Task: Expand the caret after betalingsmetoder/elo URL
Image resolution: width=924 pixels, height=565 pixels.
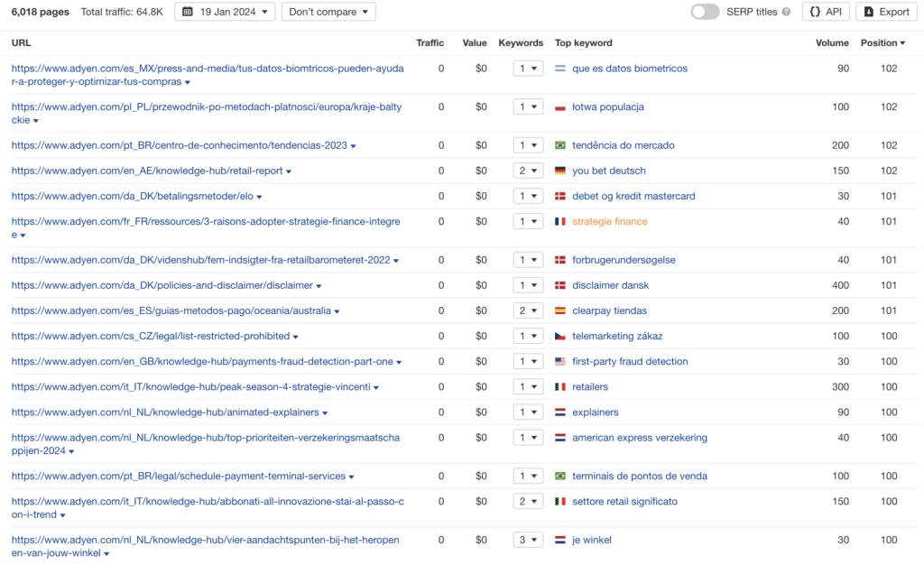Action: [x=259, y=197]
